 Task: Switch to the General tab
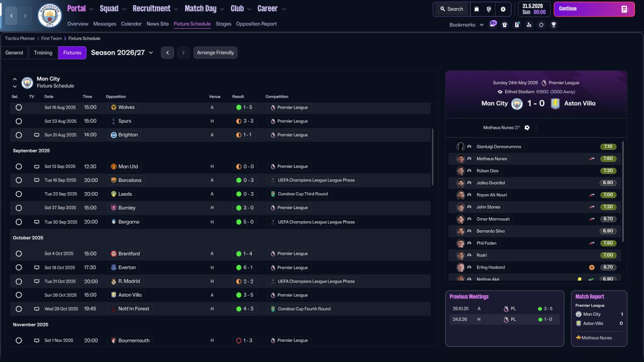point(14,53)
